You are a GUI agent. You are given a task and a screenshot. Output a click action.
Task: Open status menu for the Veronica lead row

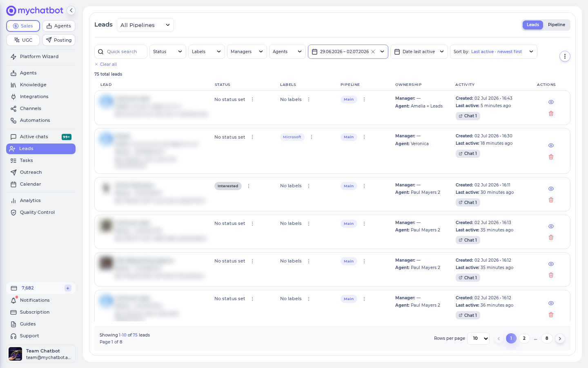click(252, 137)
